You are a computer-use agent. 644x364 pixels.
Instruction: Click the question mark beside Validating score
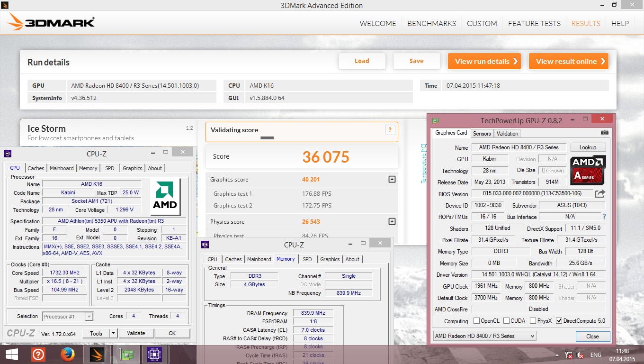390,130
